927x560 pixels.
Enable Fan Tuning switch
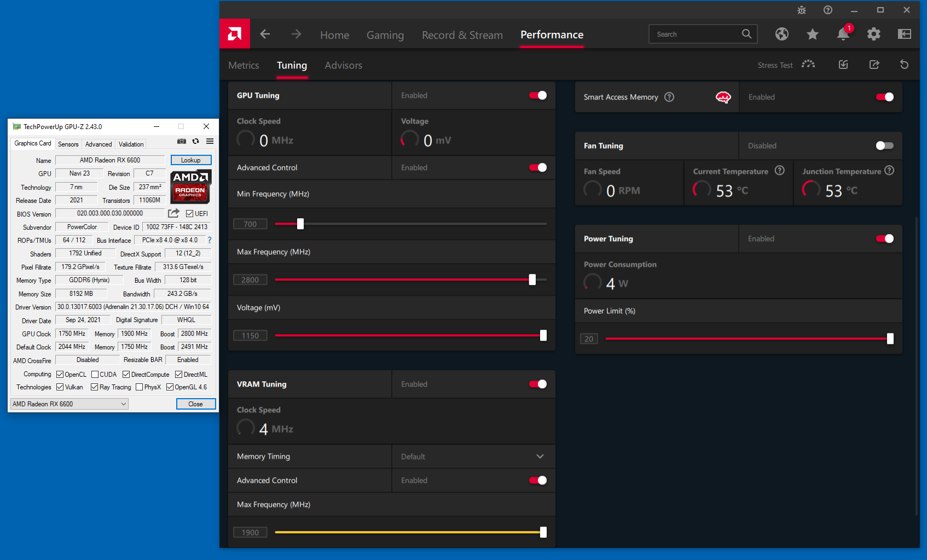885,145
